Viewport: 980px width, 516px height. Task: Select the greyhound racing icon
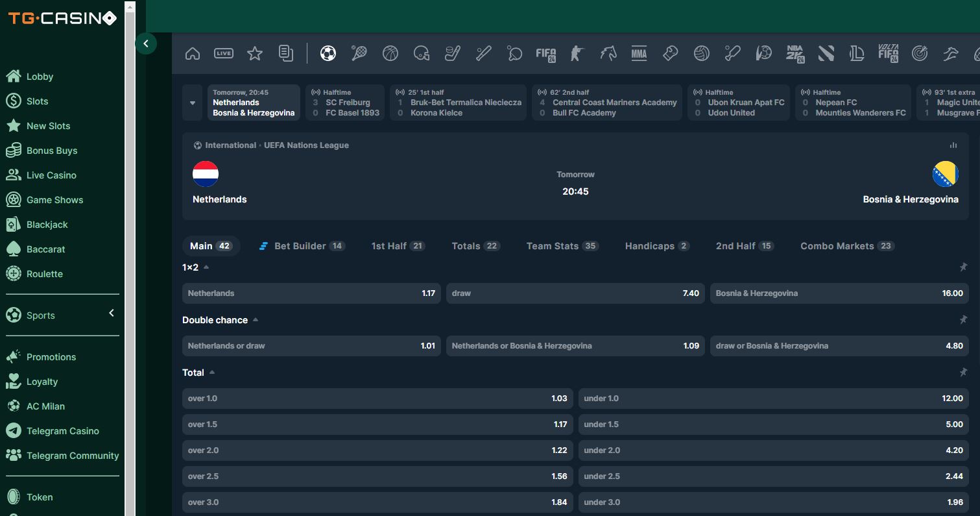coord(951,53)
